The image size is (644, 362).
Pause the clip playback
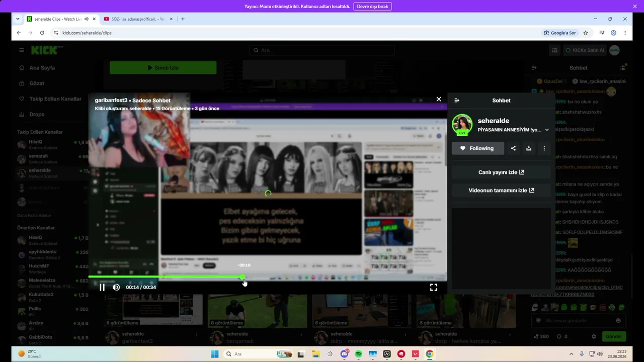coord(102,287)
